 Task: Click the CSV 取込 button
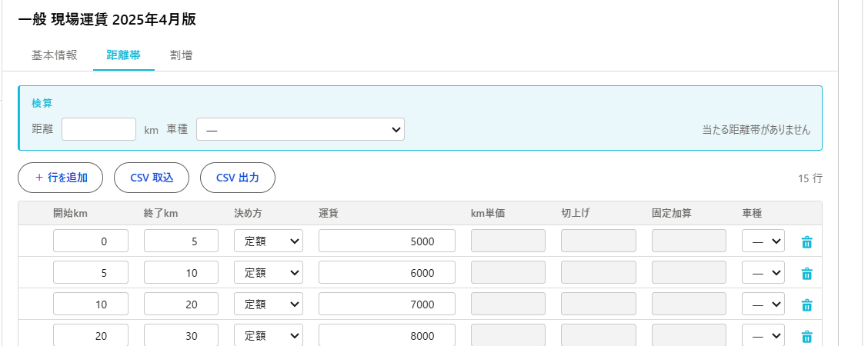point(152,178)
